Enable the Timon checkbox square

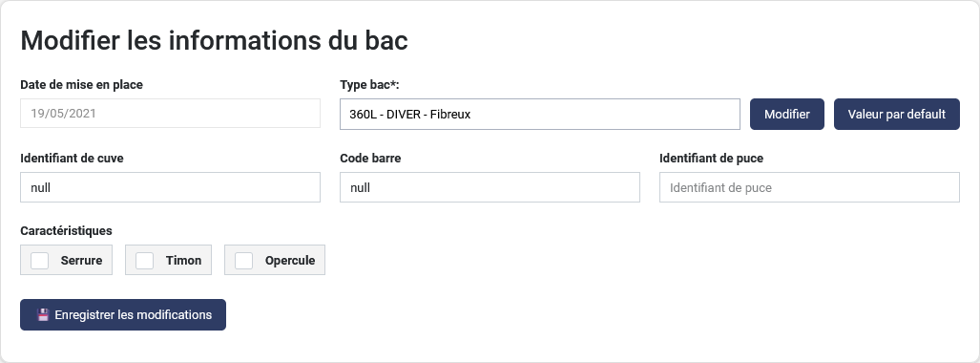[x=145, y=261]
